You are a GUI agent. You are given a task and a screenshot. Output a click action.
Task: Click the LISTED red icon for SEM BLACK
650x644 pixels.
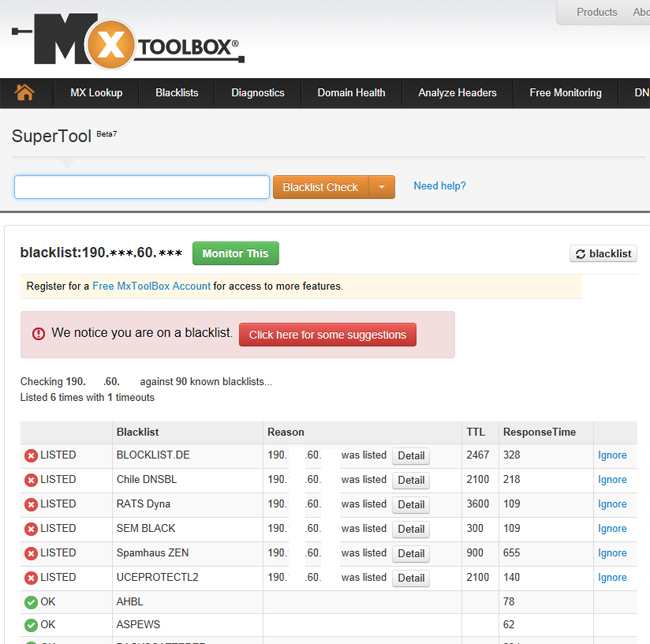[31, 529]
